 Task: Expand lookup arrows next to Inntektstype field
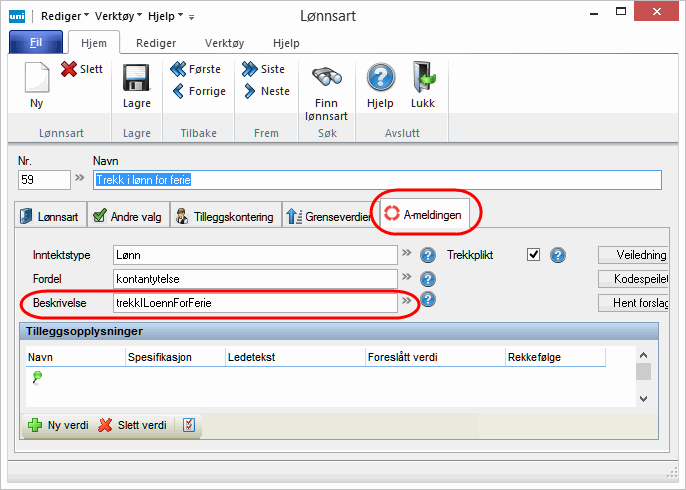[407, 255]
